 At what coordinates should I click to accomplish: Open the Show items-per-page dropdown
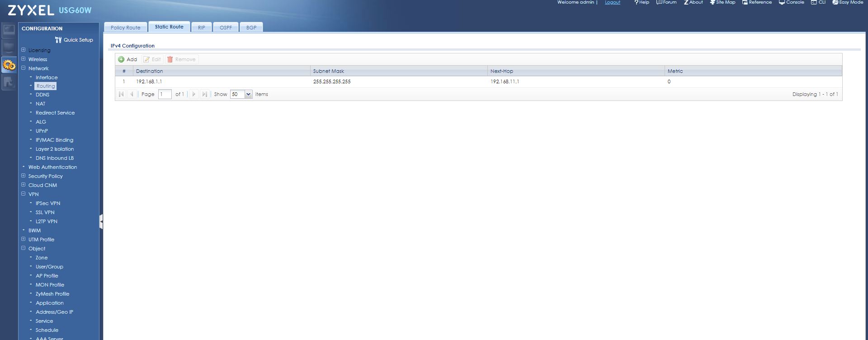point(248,94)
